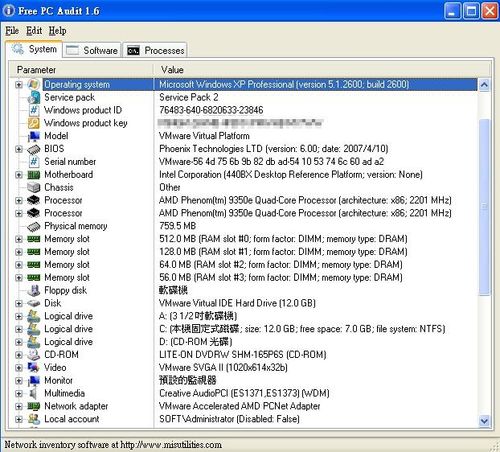Image resolution: width=500 pixels, height=452 pixels.
Task: Expand the Motherboard tree node
Action: point(19,175)
